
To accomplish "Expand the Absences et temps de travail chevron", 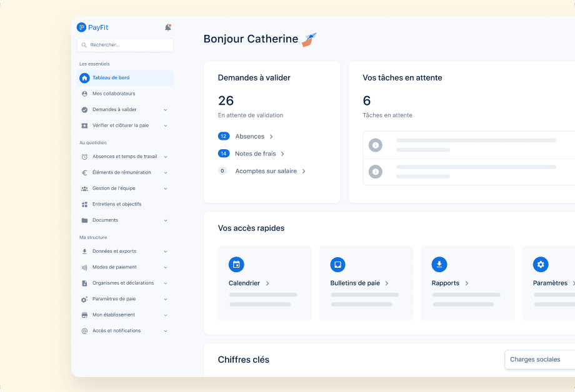I will coord(166,157).
